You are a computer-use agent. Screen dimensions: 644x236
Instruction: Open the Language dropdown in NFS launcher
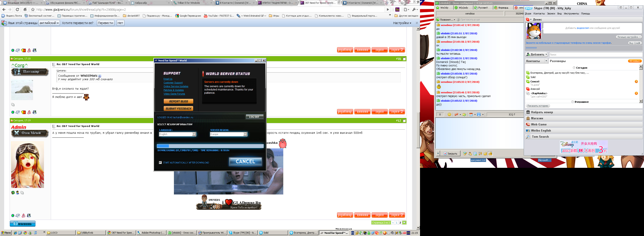[x=194, y=134]
